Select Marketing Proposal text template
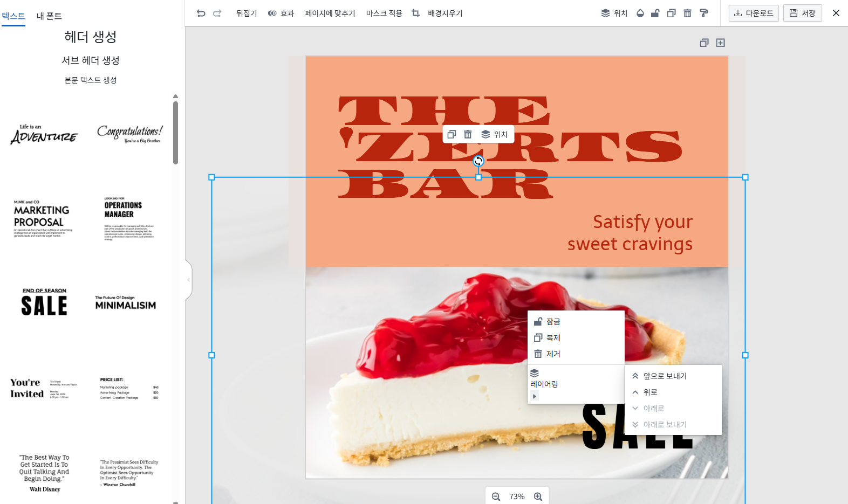The width and height of the screenshot is (848, 504). pyautogui.click(x=43, y=218)
